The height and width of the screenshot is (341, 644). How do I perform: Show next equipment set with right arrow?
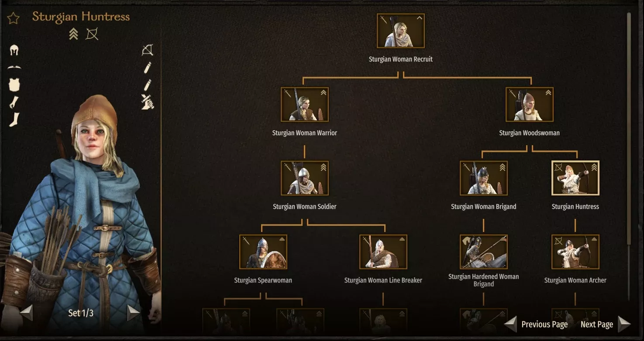pos(134,313)
